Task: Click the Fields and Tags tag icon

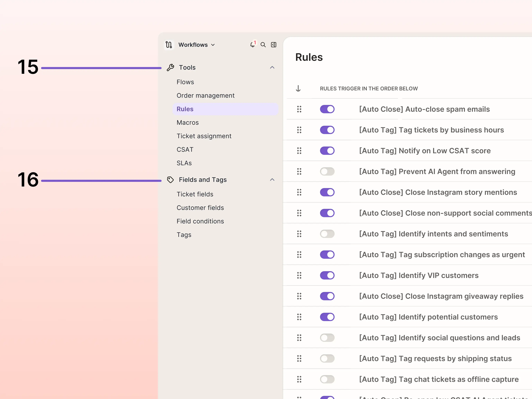Action: [x=170, y=180]
